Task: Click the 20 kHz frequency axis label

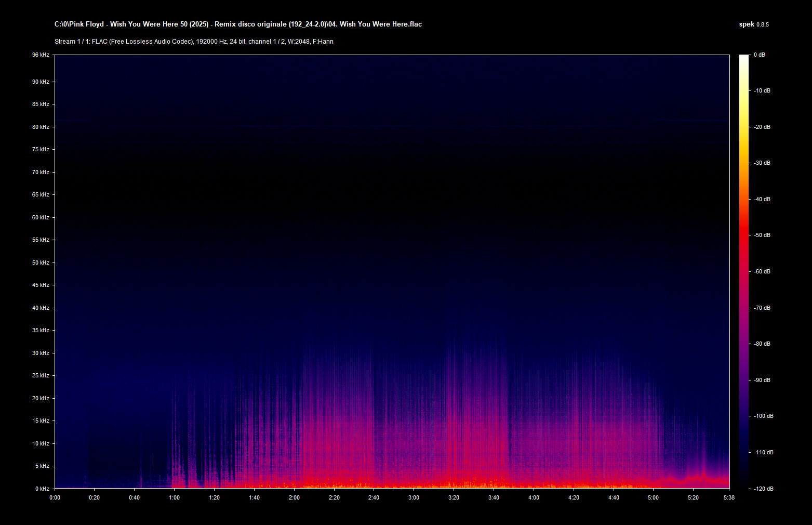Action: point(41,398)
